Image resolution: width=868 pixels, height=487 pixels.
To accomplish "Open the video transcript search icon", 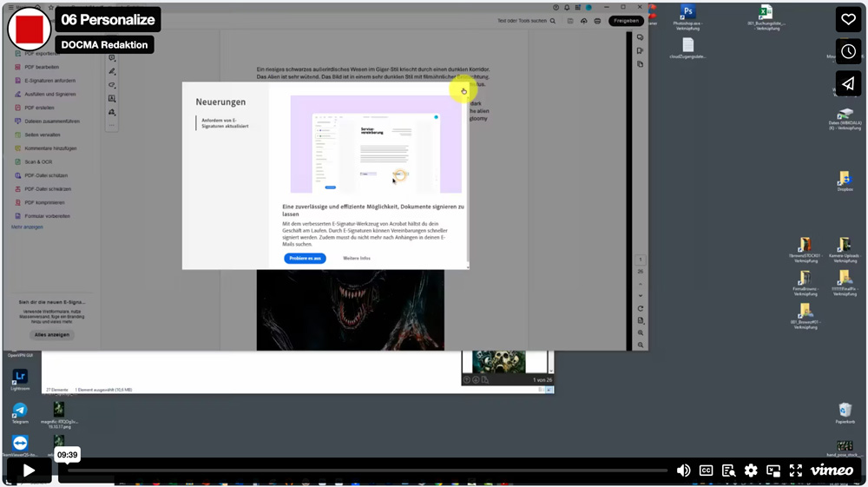I will coord(729,471).
